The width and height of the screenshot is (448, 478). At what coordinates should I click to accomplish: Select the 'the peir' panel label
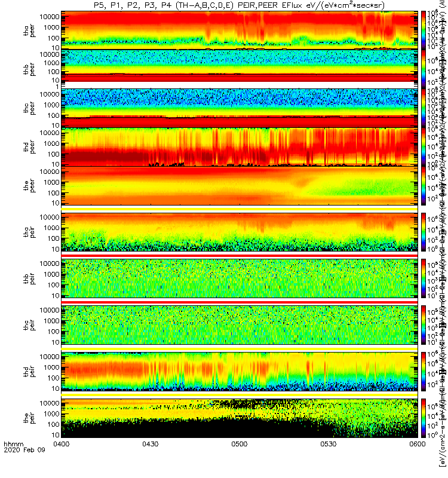(29, 418)
